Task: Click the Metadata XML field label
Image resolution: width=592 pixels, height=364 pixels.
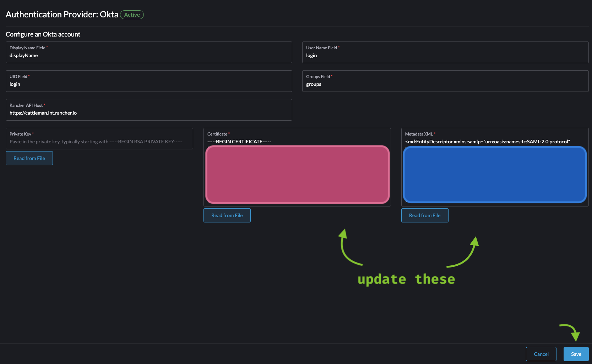Action: pyautogui.click(x=419, y=134)
